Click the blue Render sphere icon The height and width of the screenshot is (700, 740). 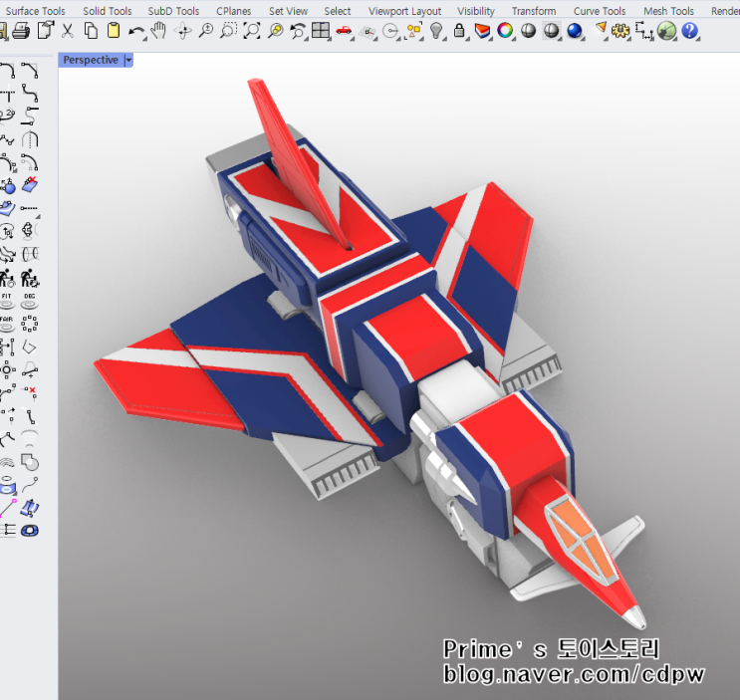(x=575, y=31)
